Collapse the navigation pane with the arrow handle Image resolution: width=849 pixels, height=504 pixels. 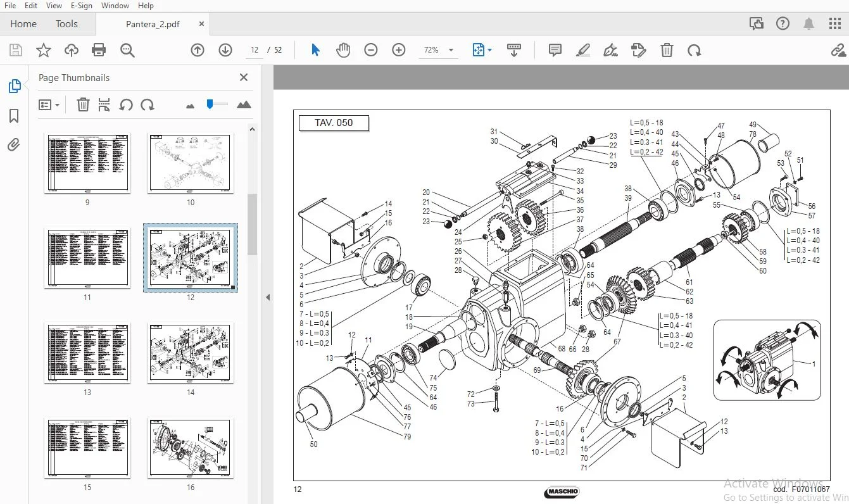point(268,297)
